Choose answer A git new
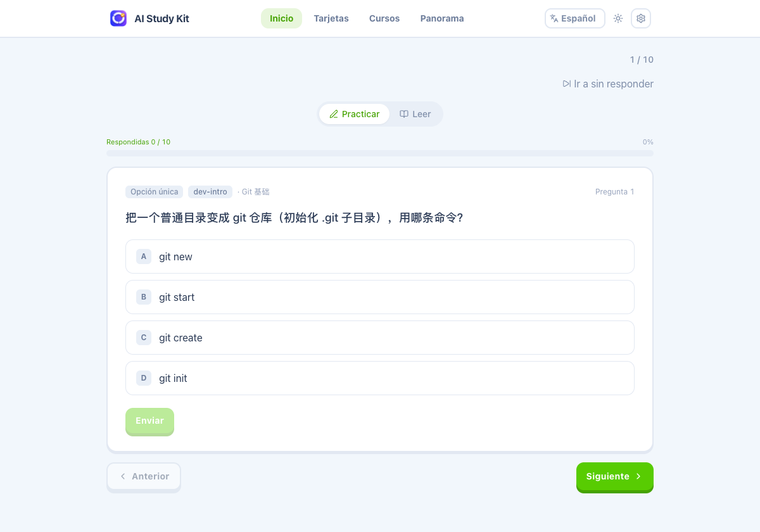Screen dimensions: 760x532 pos(380,256)
